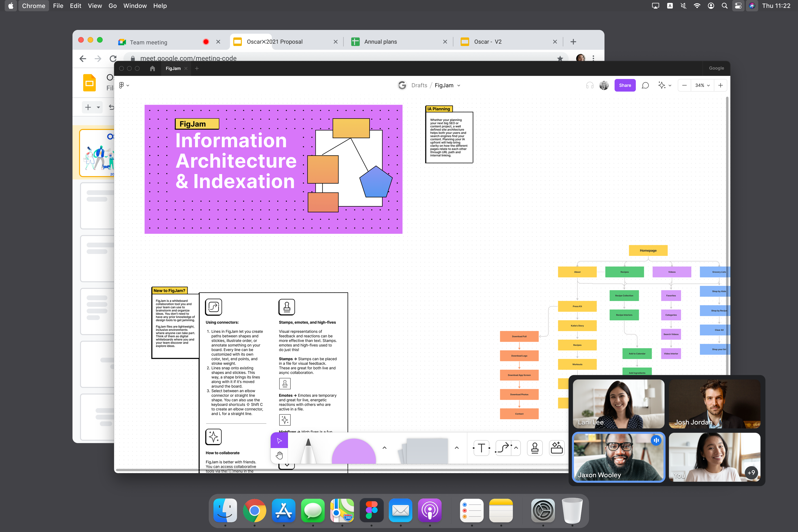798x532 pixels.
Task: Open the View menu
Action: tap(95, 6)
